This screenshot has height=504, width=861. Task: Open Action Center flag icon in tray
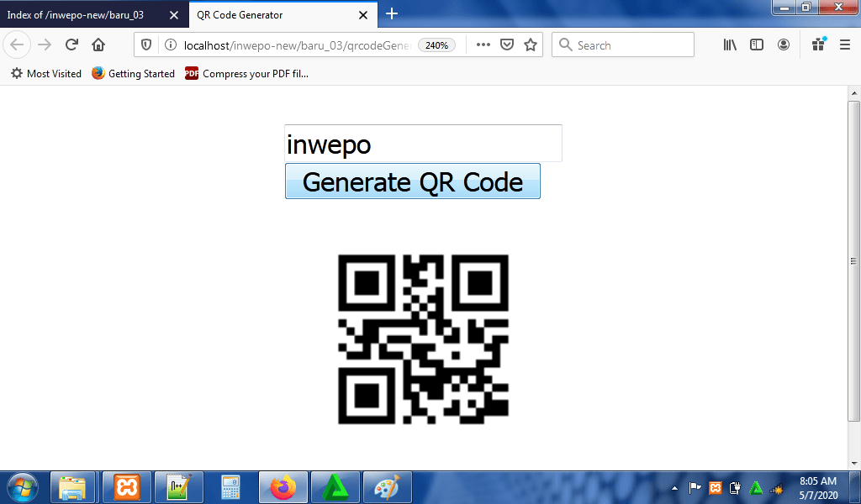pos(695,487)
